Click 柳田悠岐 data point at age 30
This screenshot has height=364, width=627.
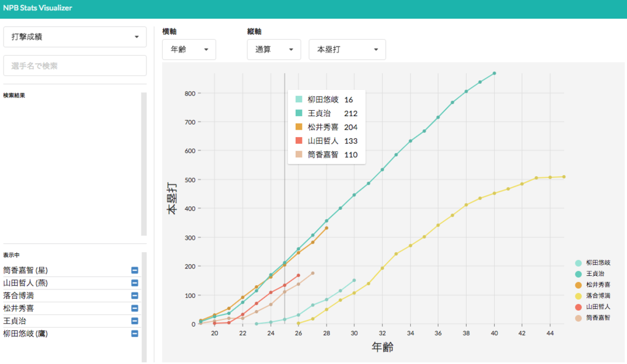(x=355, y=280)
